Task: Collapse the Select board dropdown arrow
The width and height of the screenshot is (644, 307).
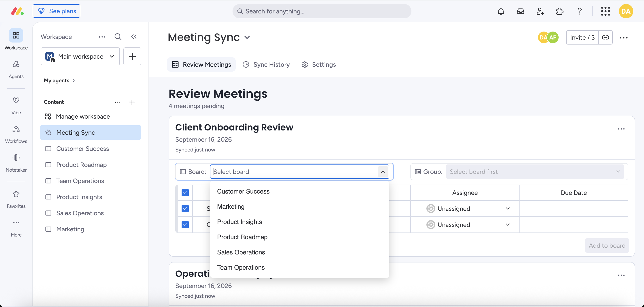Action: click(383, 172)
